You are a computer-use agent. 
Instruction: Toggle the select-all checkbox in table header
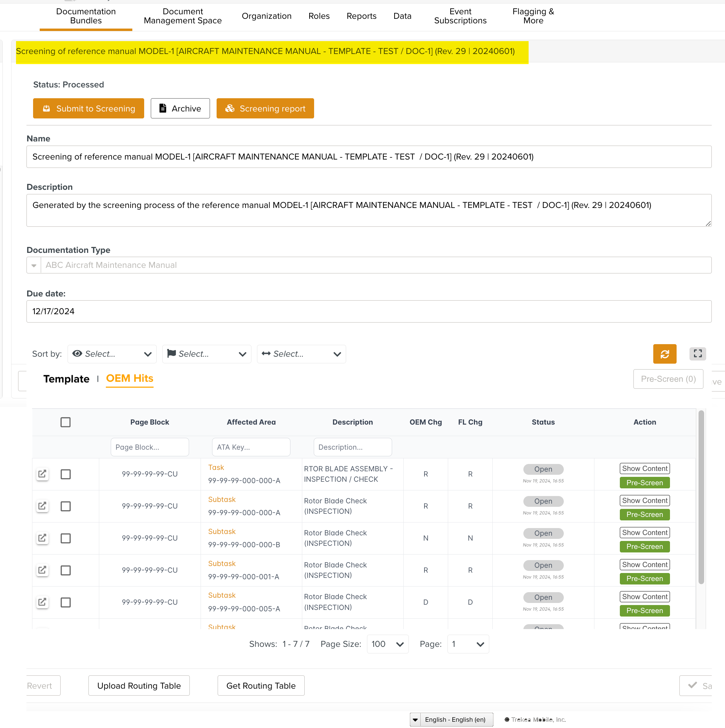click(65, 422)
